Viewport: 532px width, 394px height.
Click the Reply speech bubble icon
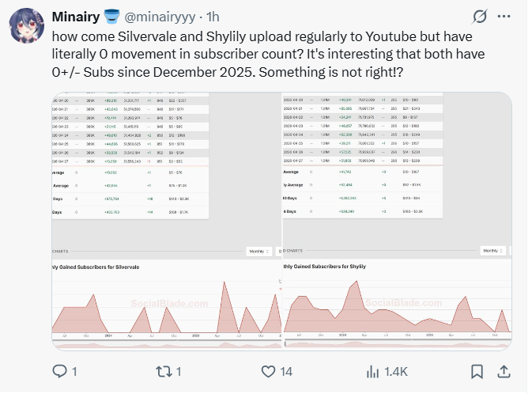[61, 371]
